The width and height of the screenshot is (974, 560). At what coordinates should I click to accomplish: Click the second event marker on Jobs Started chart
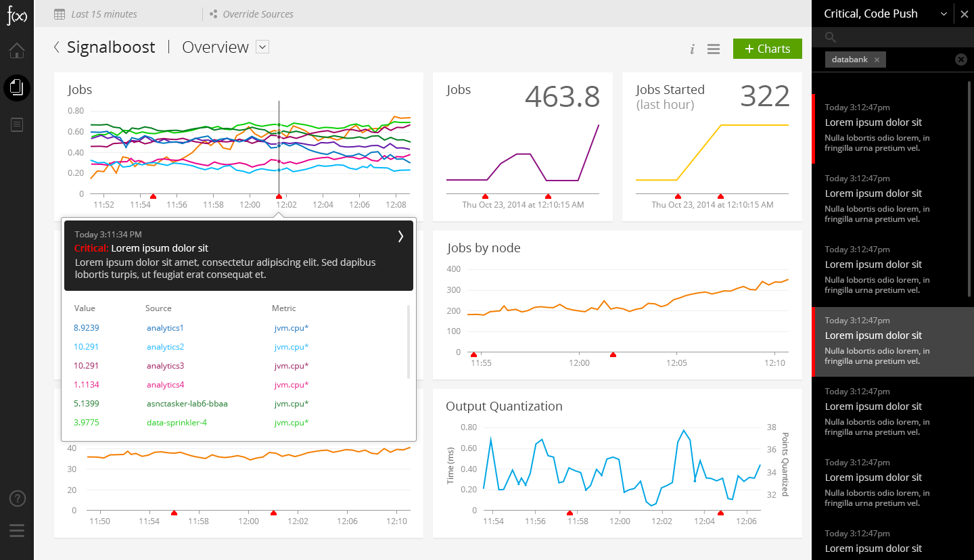720,196
